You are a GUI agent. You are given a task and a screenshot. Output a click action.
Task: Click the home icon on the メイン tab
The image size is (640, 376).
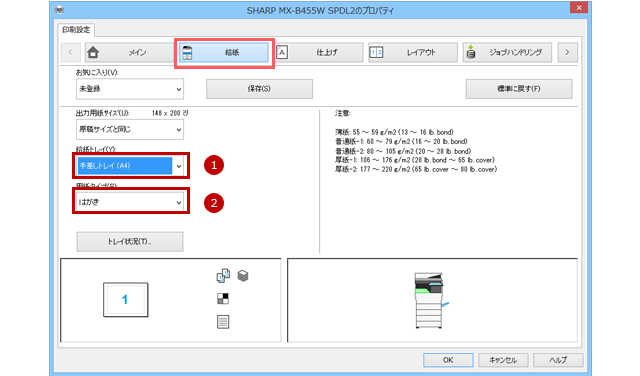tap(93, 52)
